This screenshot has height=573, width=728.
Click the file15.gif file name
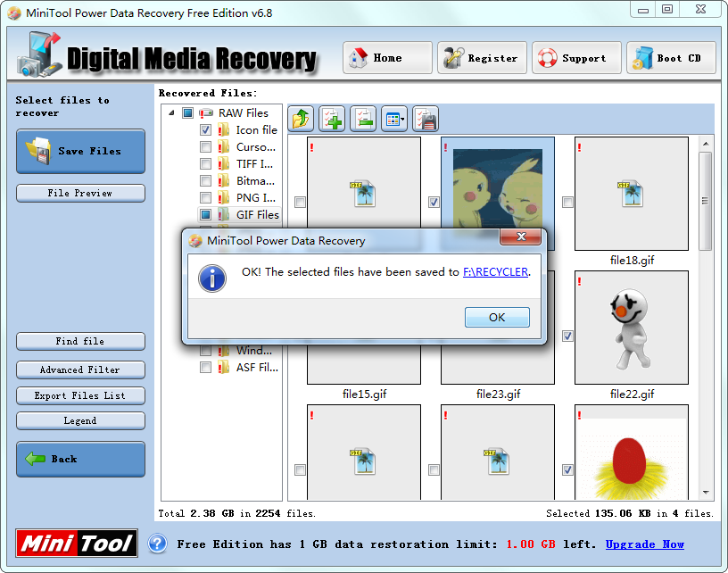tap(365, 394)
